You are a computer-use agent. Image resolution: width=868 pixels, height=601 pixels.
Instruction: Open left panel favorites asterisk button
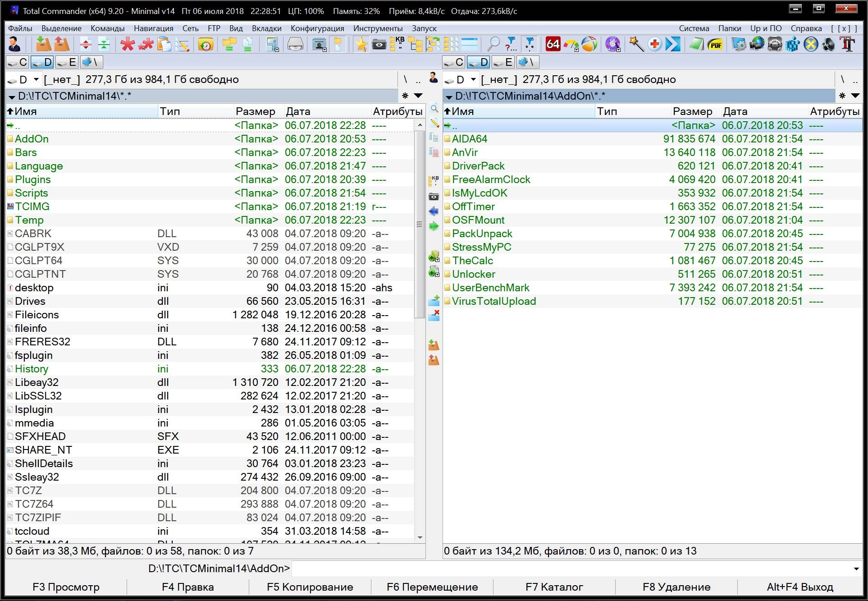(x=405, y=96)
